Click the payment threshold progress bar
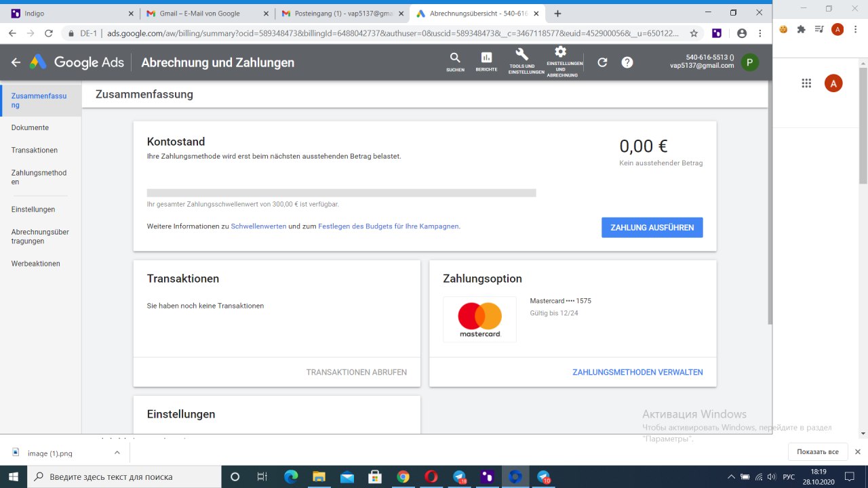 click(342, 193)
